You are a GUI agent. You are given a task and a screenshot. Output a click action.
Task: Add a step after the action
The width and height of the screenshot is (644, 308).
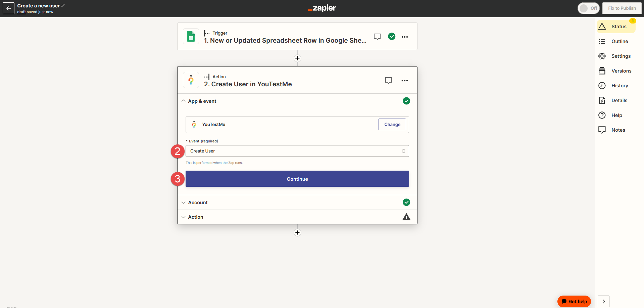[297, 232]
